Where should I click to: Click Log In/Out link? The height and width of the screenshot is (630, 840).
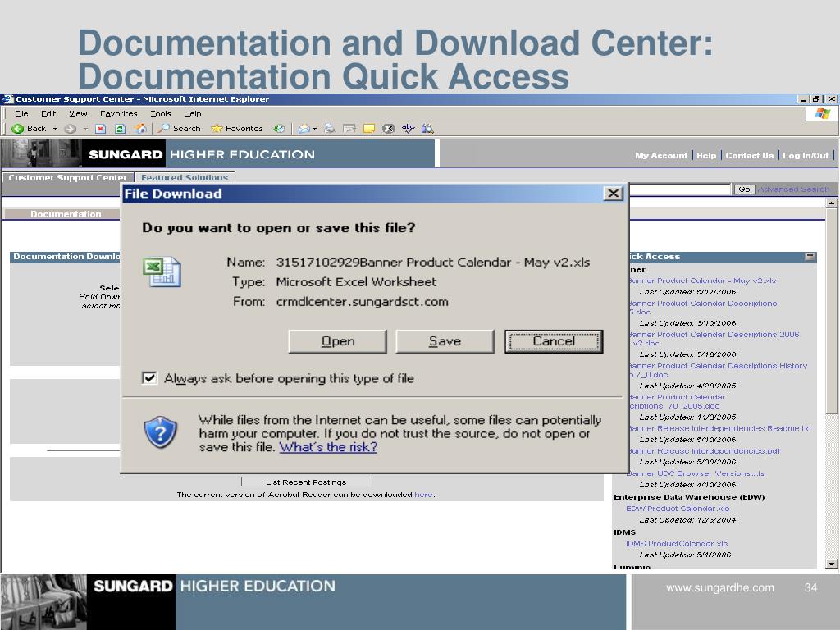pos(806,155)
